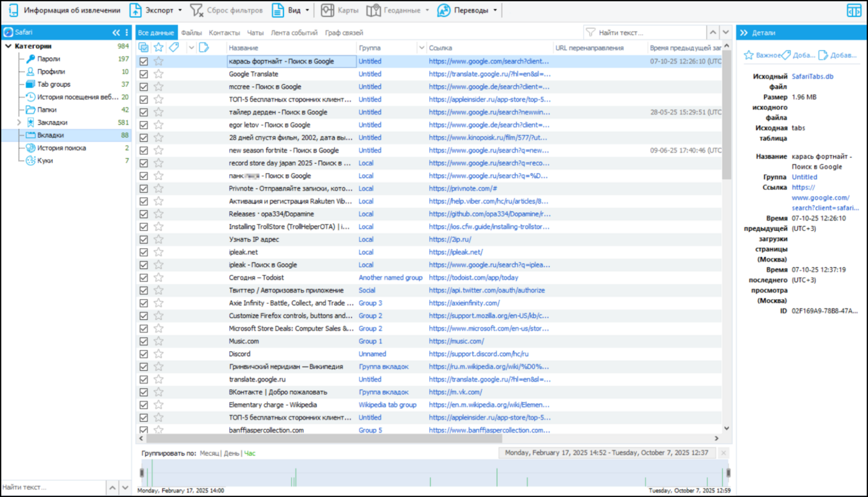Open the Maps icon
Viewport: 868px width, 497px height.
pos(328,10)
